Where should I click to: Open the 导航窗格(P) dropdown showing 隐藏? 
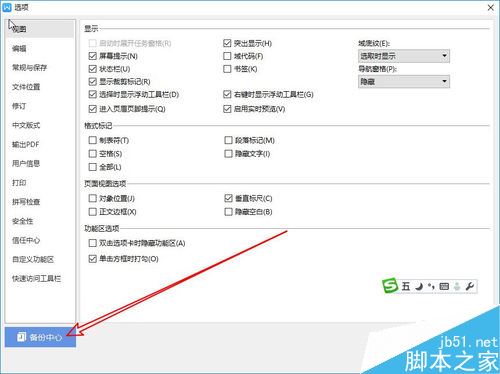(x=404, y=82)
